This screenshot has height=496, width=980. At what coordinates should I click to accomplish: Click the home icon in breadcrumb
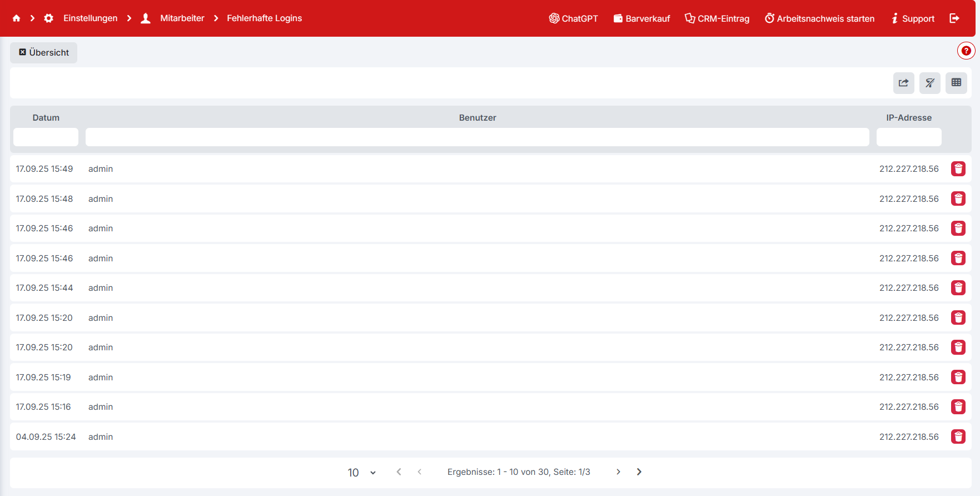(17, 18)
